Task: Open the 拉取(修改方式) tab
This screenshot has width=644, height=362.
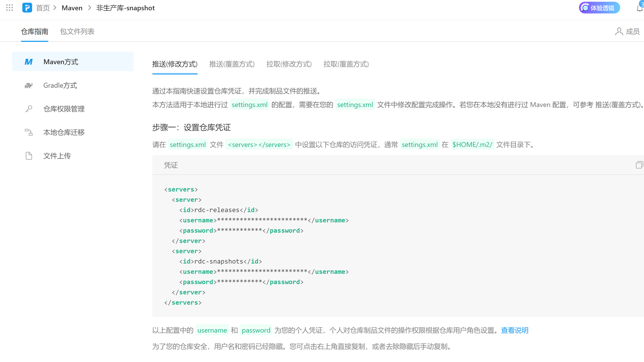Action: [x=289, y=64]
